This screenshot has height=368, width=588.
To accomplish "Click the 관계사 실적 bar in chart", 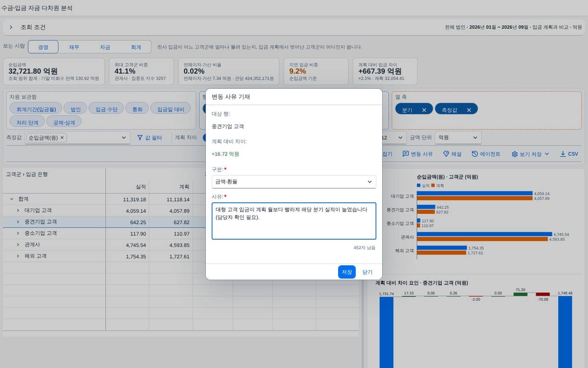I will coord(484,234).
